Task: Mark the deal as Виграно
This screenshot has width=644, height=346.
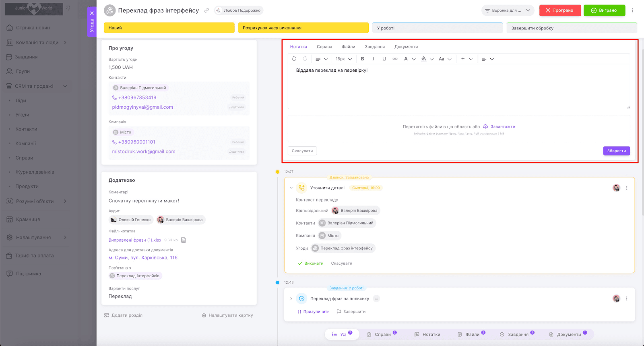Action: [x=604, y=10]
